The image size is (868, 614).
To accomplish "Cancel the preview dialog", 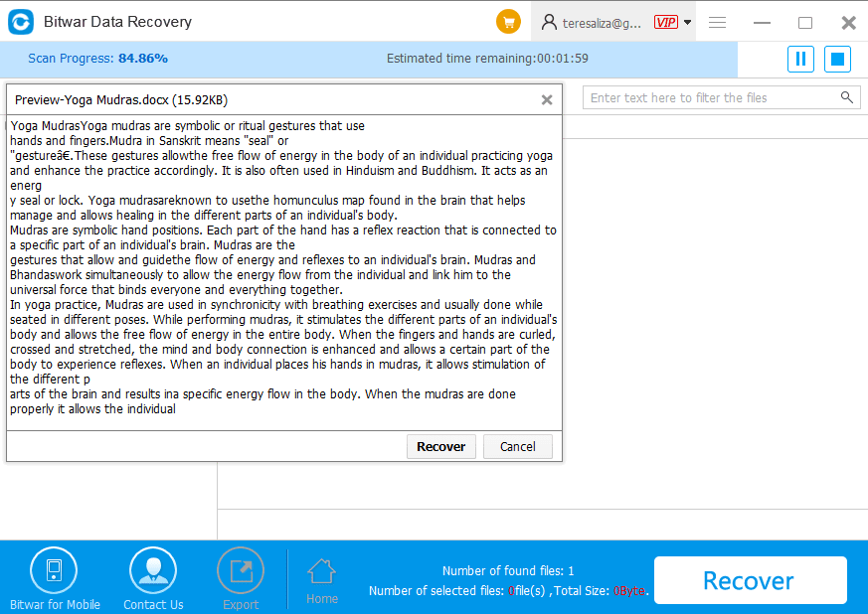I will (x=518, y=446).
